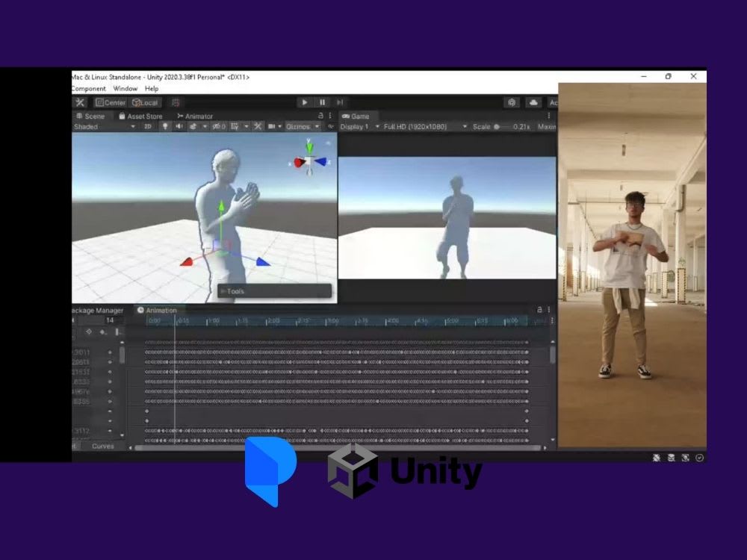This screenshot has width=747, height=560.
Task: Open the timeline options dots beside ruler
Action: click(x=552, y=321)
